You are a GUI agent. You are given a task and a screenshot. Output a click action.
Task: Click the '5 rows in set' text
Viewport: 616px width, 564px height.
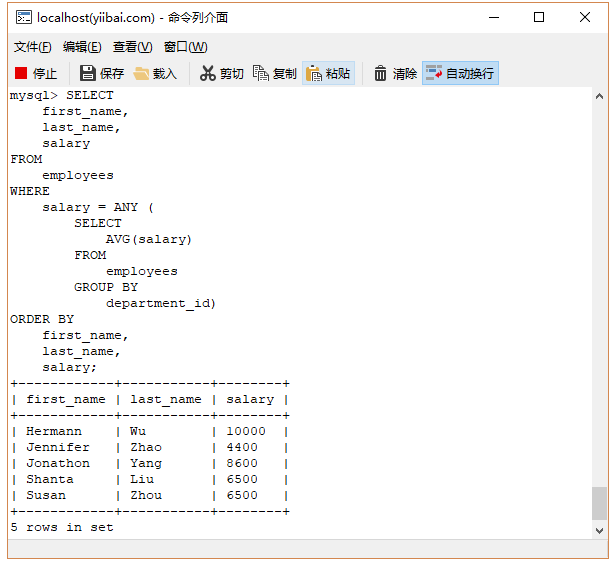tap(62, 527)
